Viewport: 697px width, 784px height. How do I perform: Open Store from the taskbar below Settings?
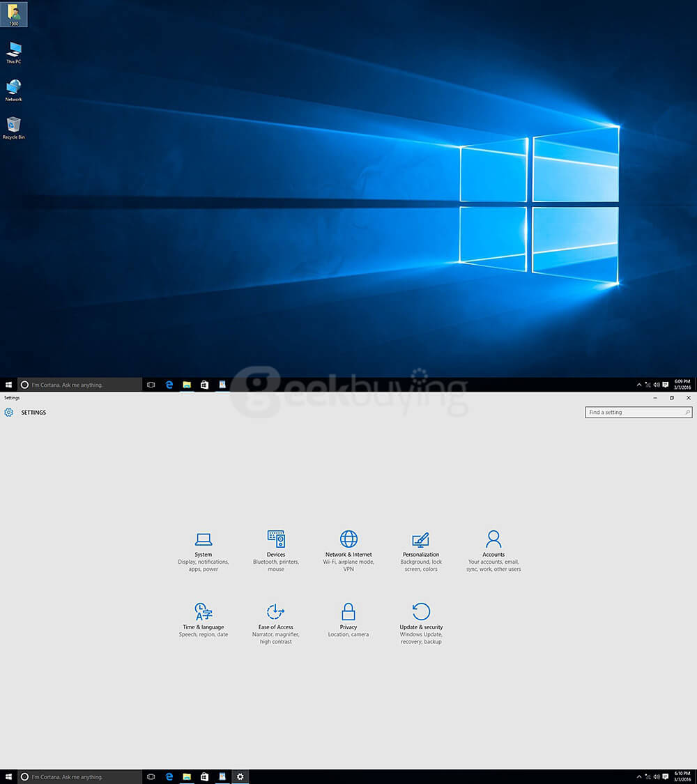tap(204, 776)
